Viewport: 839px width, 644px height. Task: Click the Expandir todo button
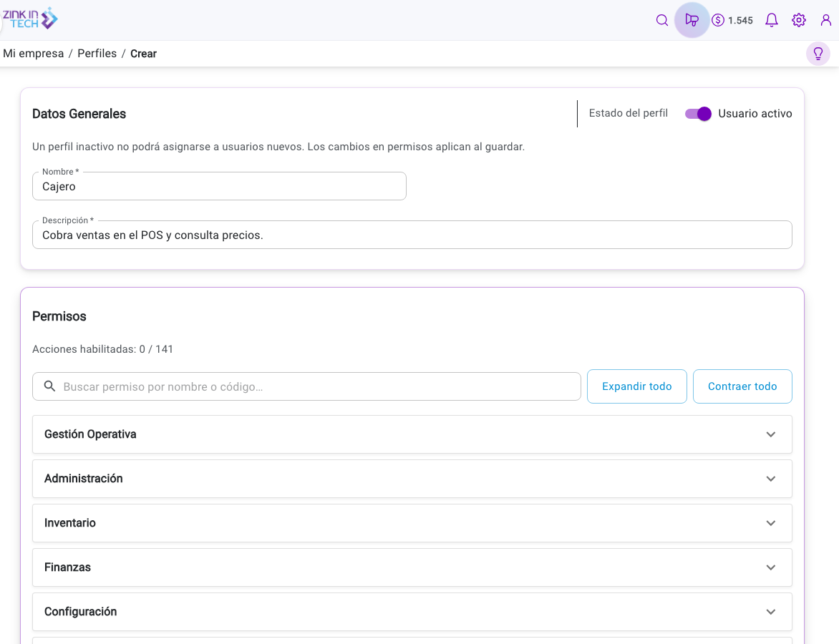coord(636,386)
